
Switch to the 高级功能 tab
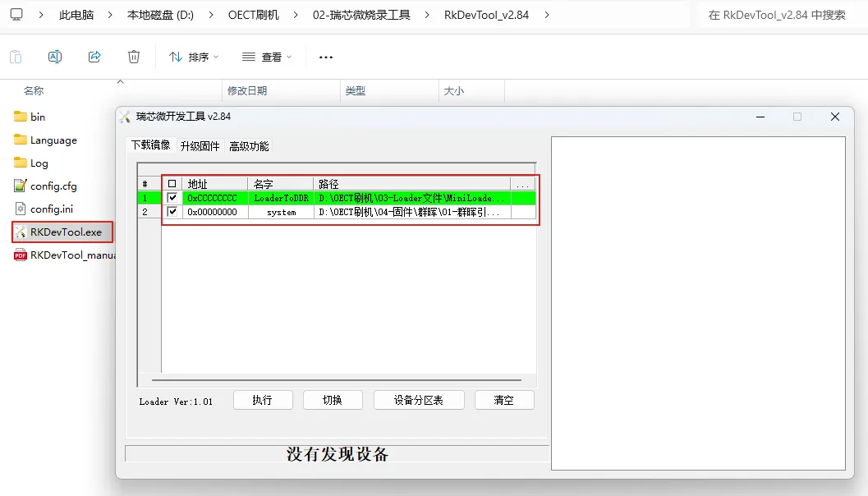[x=249, y=146]
